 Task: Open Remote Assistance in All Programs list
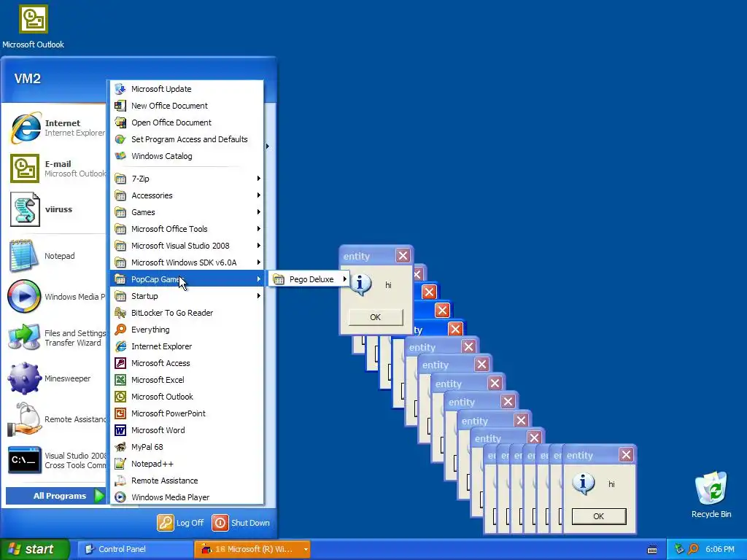187,481
